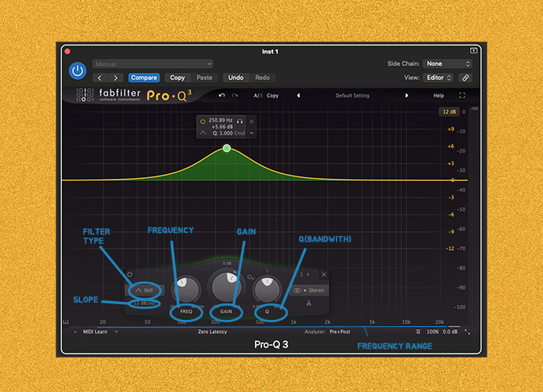Close band tooltip with the X icon
Viewport: 543px width, 392px height.
pyautogui.click(x=252, y=122)
